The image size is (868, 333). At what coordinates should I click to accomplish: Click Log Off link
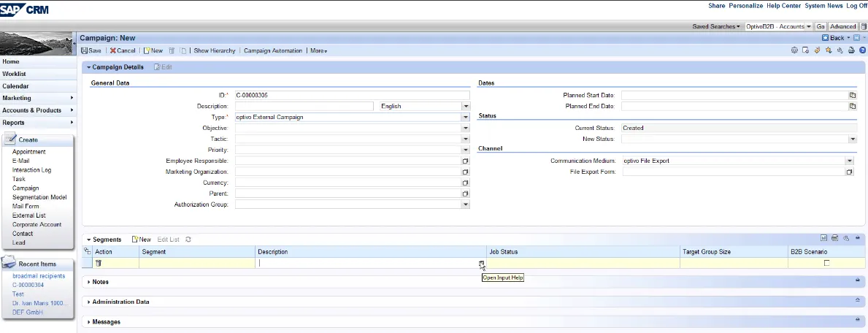click(857, 6)
